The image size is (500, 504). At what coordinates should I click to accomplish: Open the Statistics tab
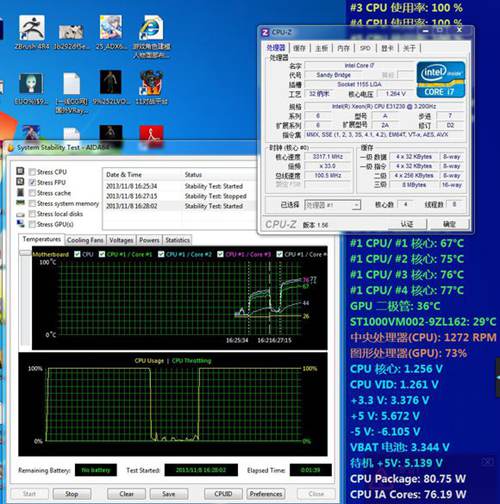(177, 240)
